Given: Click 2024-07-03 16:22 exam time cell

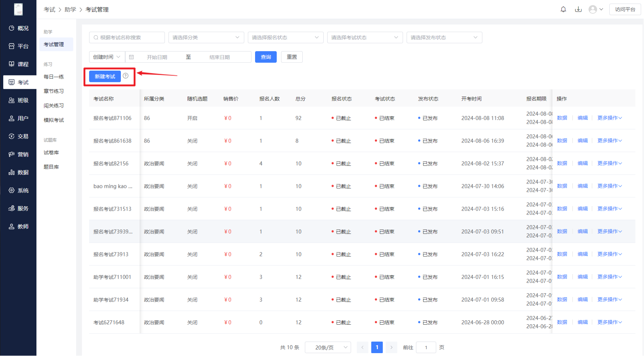Looking at the screenshot, I should pyautogui.click(x=483, y=254).
